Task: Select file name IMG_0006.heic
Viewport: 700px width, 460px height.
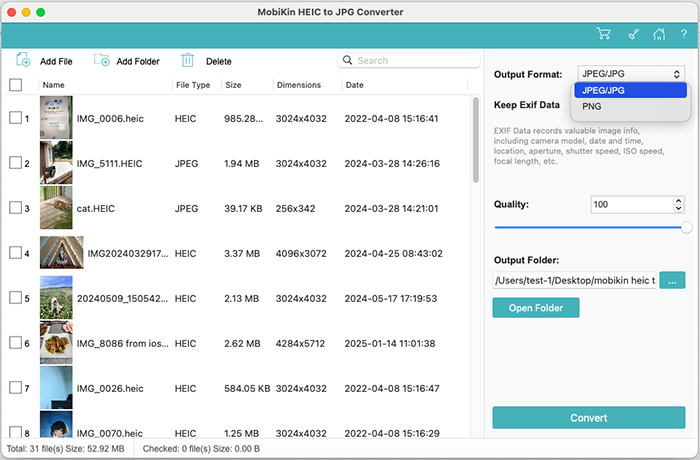Action: click(x=110, y=118)
